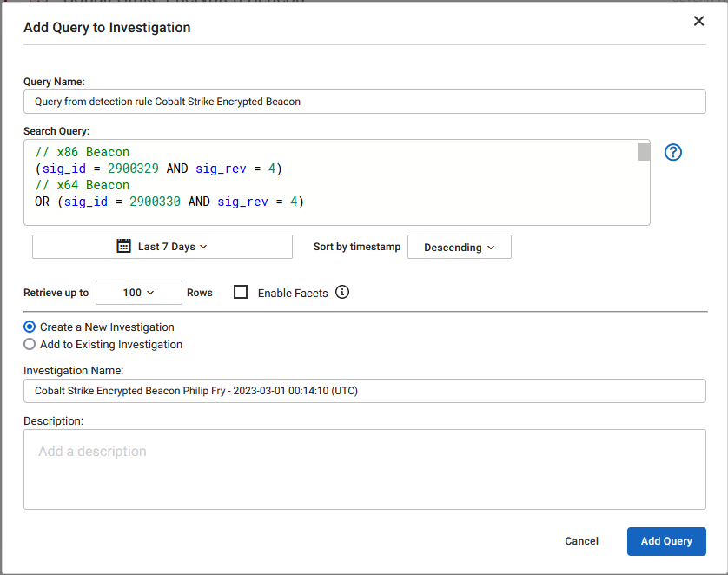Viewport: 728px width, 575px height.
Task: Click the Add Query button
Action: click(666, 541)
